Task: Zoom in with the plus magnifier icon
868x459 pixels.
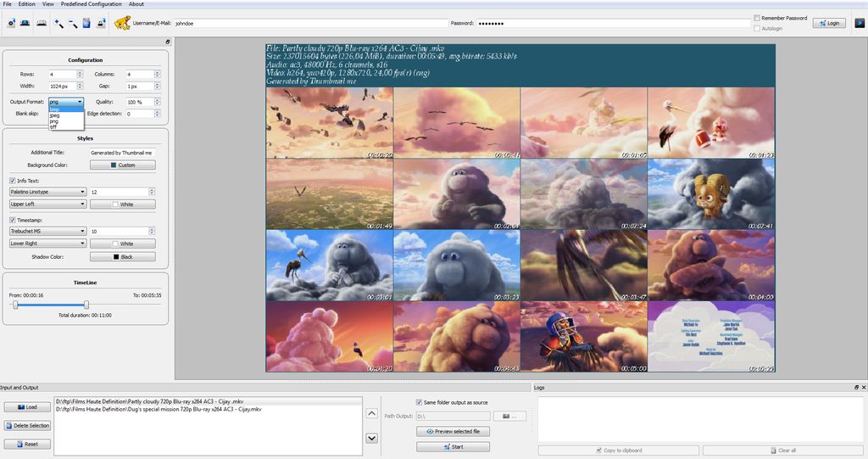Action: tap(58, 23)
